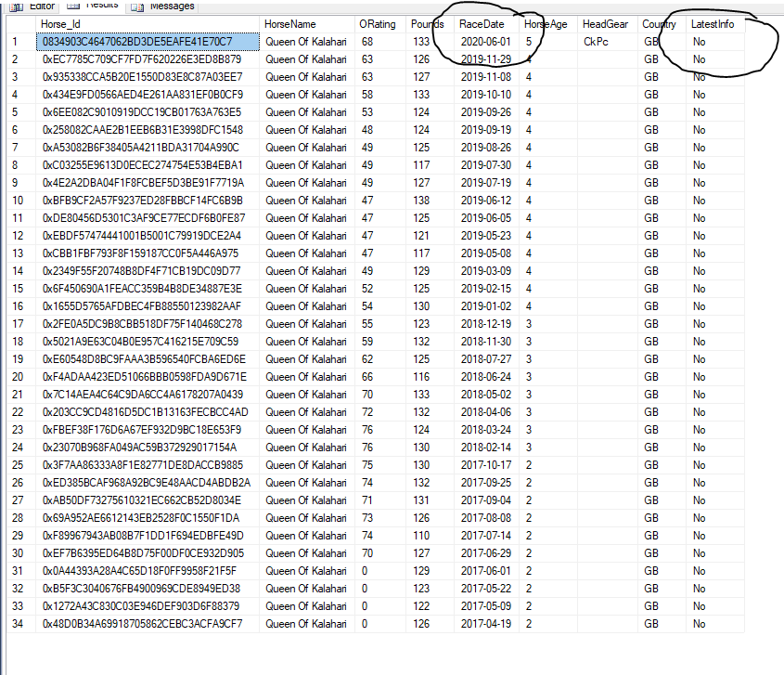Click Horse_Id 0xE60548D8BC9FAAA3B596540FCBA6ED6E
This screenshot has height=675, width=784.
click(x=148, y=359)
